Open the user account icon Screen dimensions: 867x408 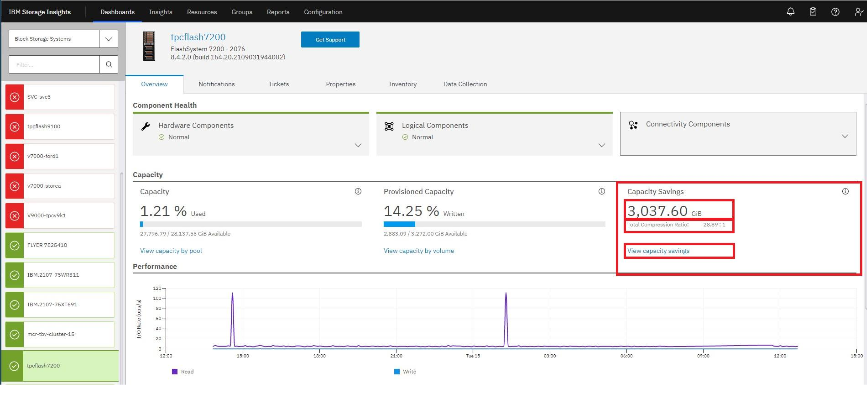click(856, 12)
